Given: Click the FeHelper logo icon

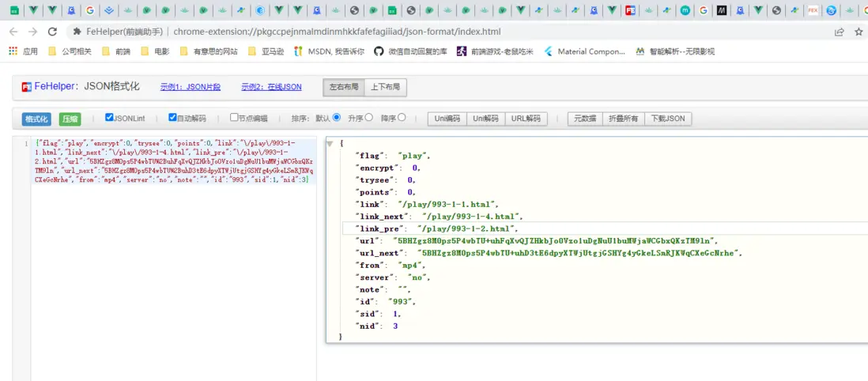Looking at the screenshot, I should [x=27, y=87].
